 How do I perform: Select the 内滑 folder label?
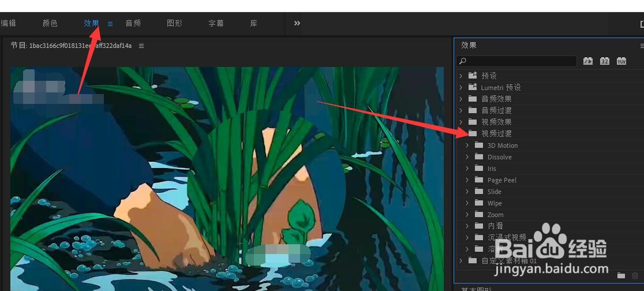click(x=495, y=226)
